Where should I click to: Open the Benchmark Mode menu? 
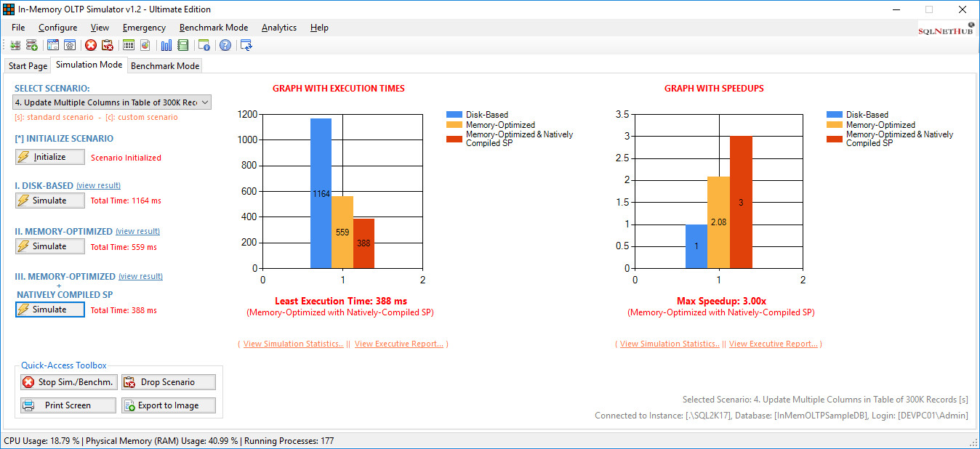coord(214,28)
